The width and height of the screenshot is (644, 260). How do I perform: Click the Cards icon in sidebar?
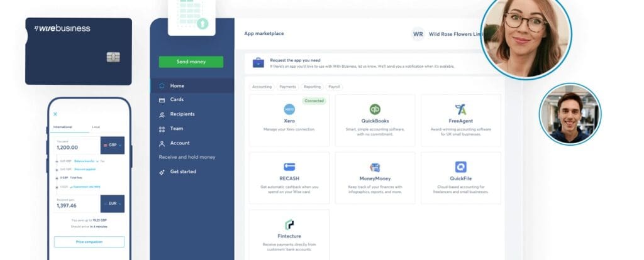click(162, 100)
